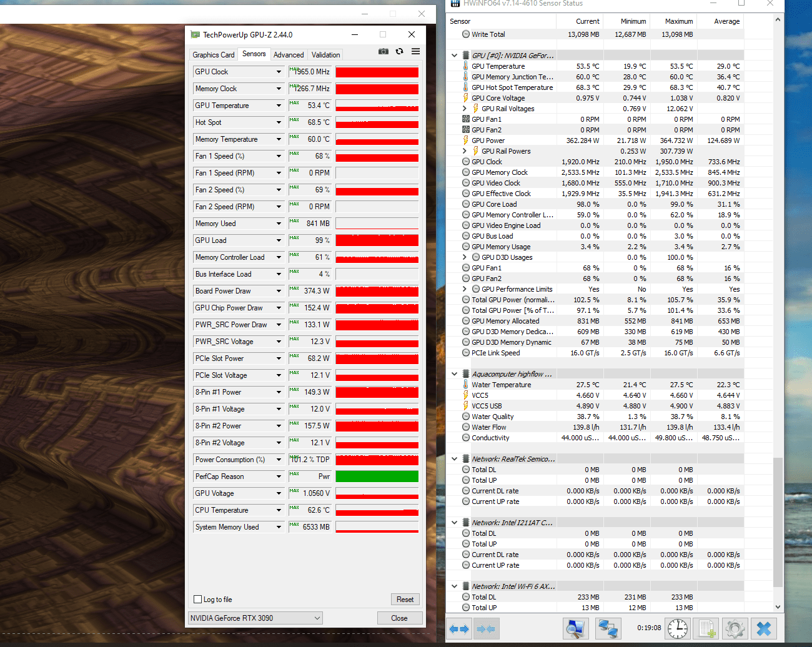Expand GPU Performance Limits row
Viewport: 812px width, 647px height.
[465, 289]
